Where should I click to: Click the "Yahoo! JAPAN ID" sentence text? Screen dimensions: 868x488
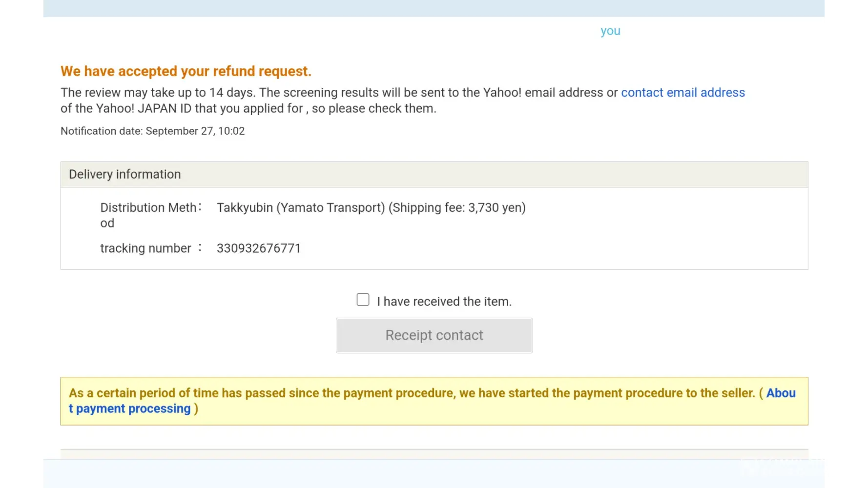click(x=248, y=109)
